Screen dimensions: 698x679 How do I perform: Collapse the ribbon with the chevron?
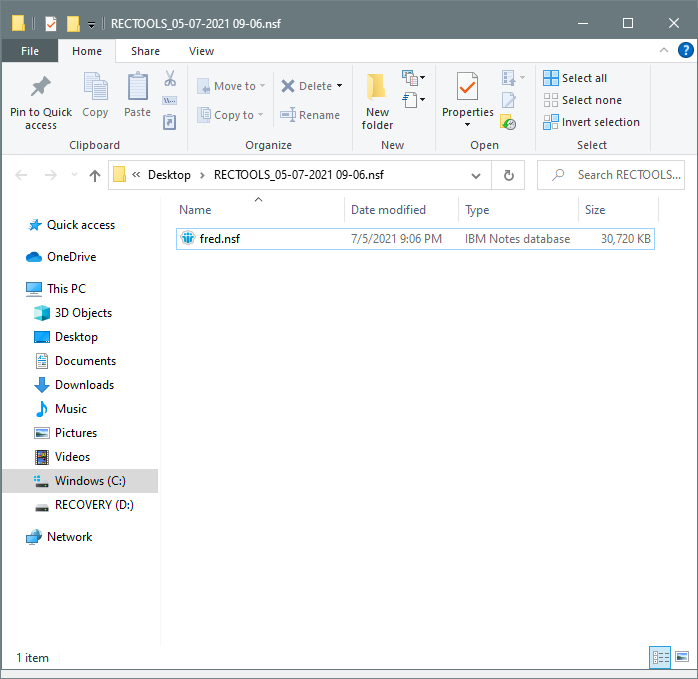[x=664, y=50]
